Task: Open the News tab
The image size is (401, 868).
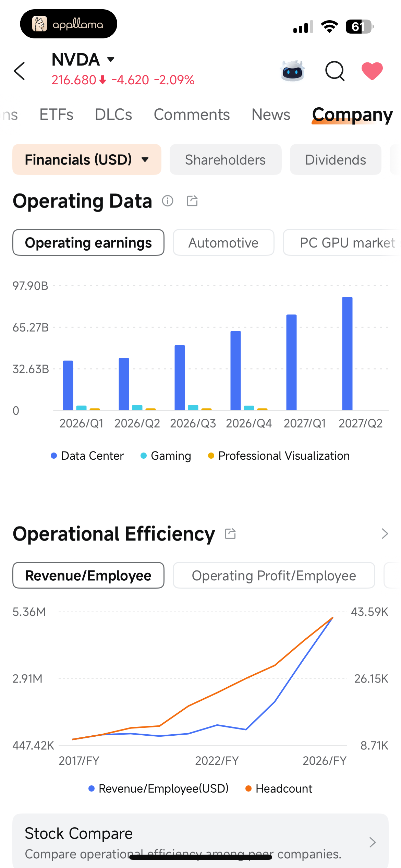Action: tap(271, 114)
